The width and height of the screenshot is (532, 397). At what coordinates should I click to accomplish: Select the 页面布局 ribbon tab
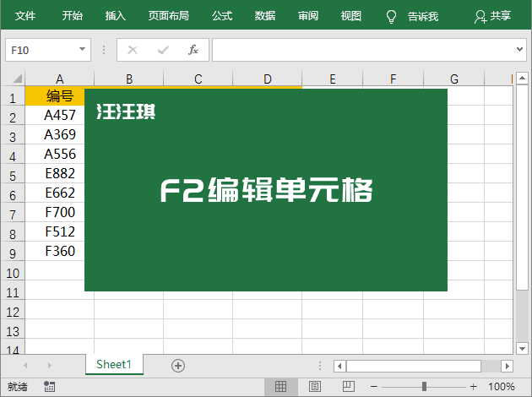tap(169, 15)
